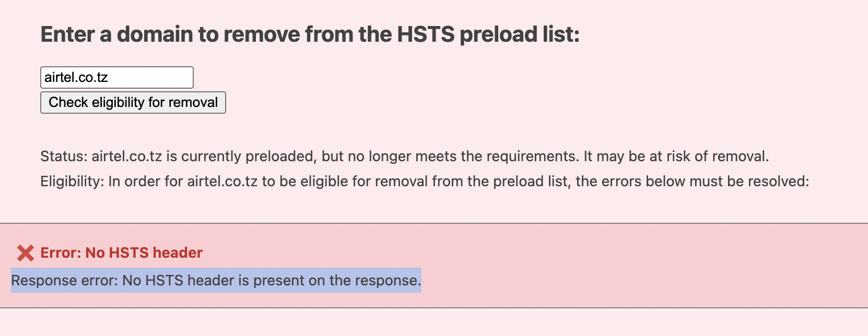This screenshot has height=336, width=868.
Task: Click the word "Error:" in red title
Action: 61,253
